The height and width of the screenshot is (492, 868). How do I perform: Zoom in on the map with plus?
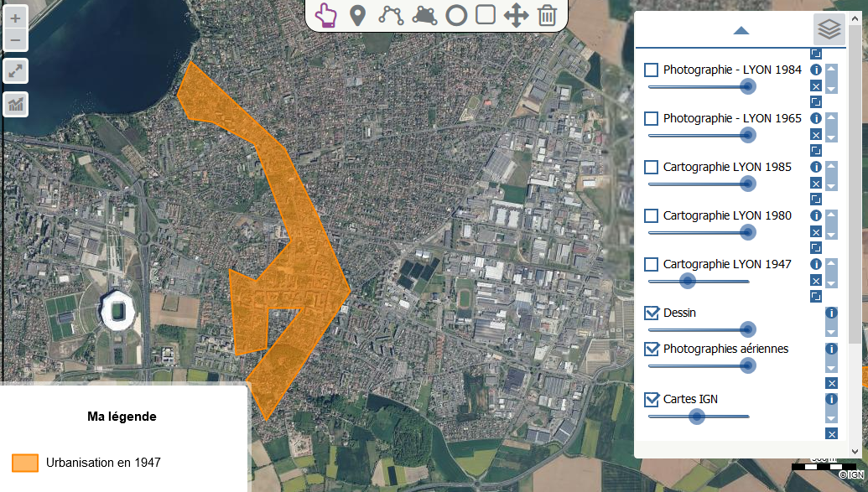15,18
